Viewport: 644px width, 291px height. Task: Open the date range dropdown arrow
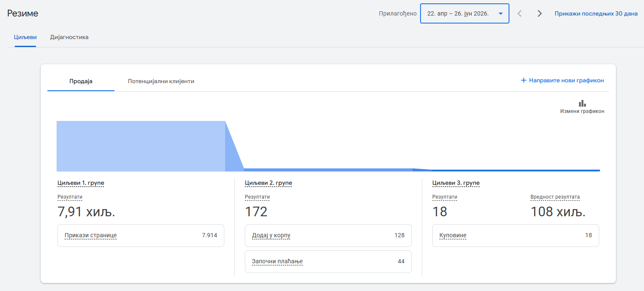501,13
